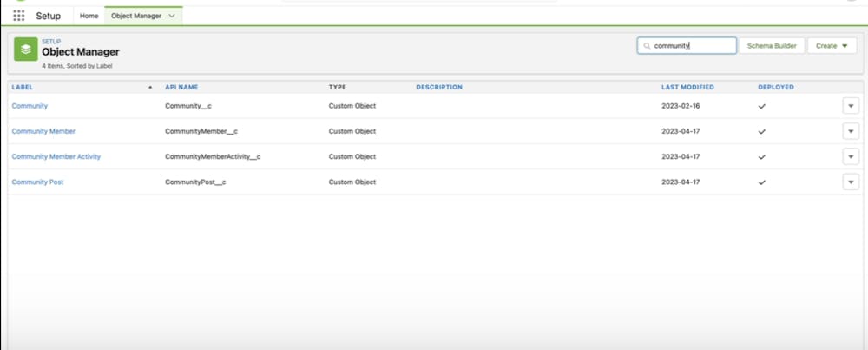868x350 pixels.
Task: Open the App Launcher grid icon
Action: tap(19, 16)
